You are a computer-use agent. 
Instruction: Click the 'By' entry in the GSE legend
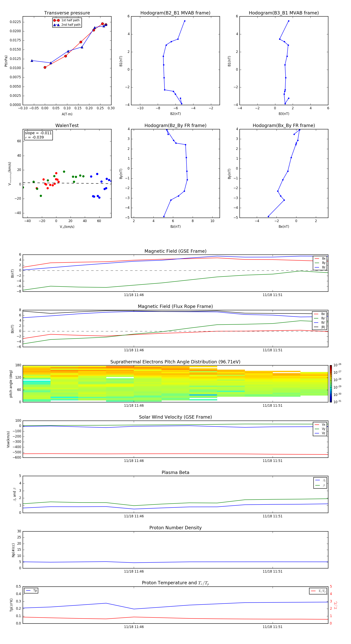point(320,263)
